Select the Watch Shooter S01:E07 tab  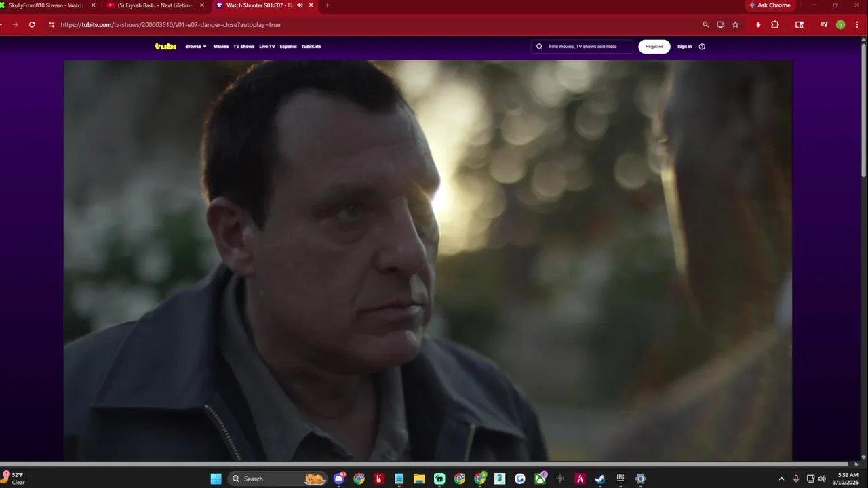[264, 5]
